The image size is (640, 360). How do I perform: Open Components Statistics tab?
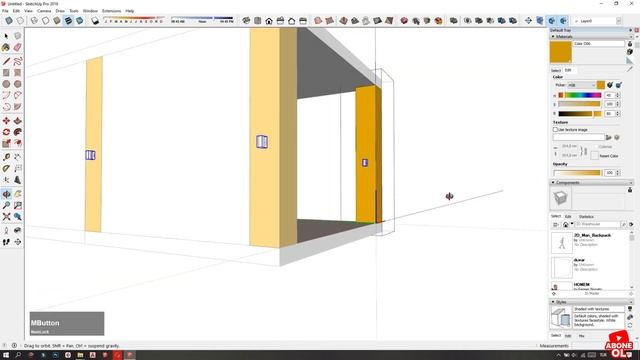(x=586, y=216)
